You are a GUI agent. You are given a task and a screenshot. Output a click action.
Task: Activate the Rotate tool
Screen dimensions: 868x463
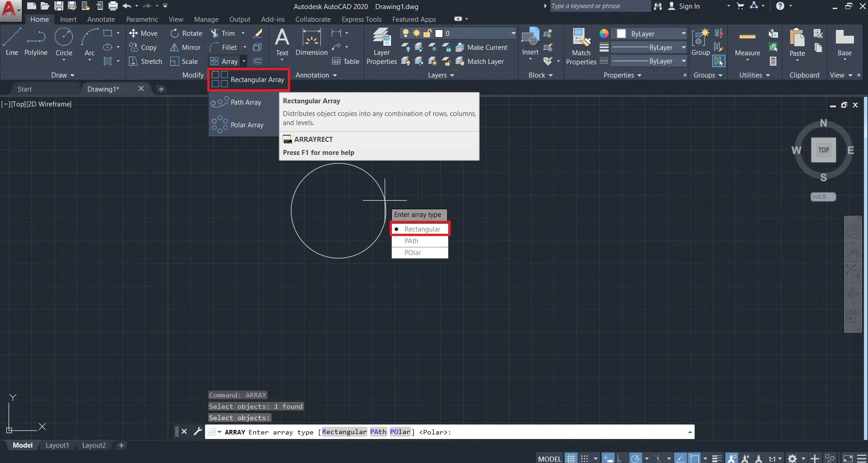coord(175,34)
